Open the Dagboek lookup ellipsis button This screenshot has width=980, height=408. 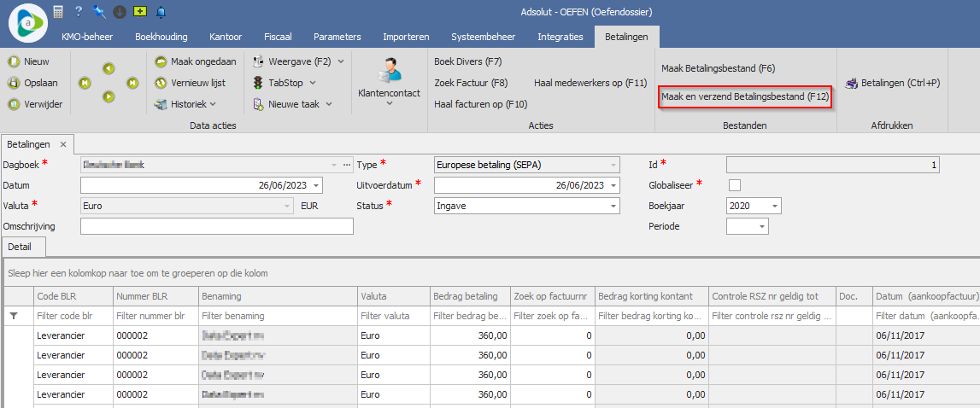coord(348,165)
